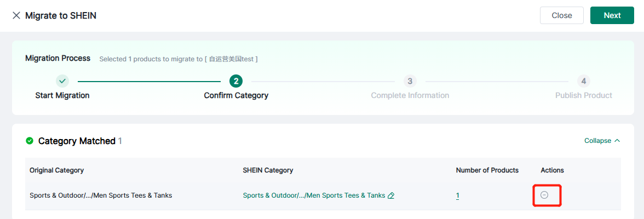Click the Complete Information step label

(410, 95)
